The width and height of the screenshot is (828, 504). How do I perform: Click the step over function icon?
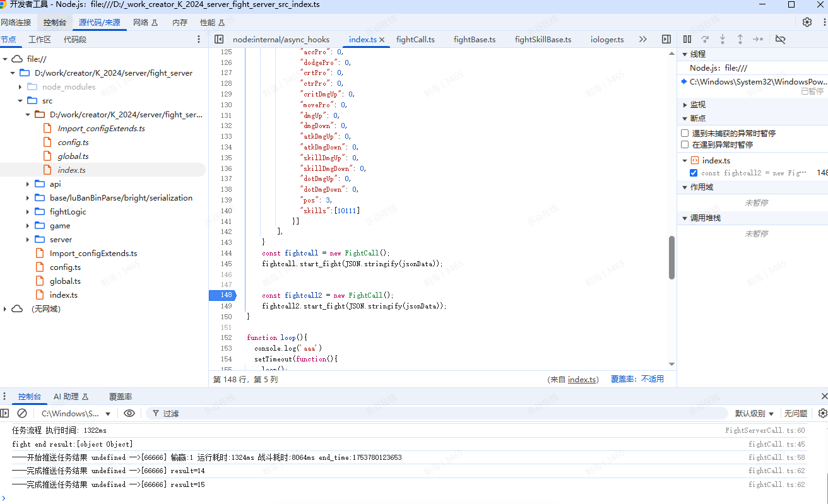coord(705,39)
